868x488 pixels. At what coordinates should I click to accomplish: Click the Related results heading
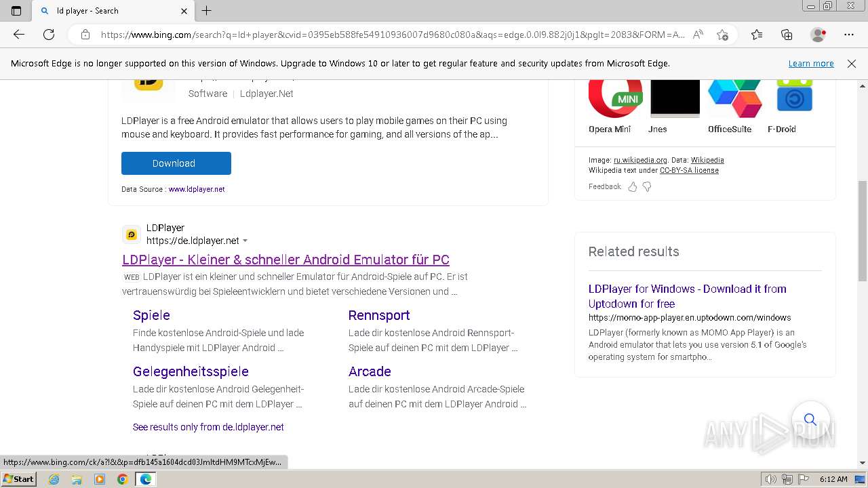click(633, 251)
